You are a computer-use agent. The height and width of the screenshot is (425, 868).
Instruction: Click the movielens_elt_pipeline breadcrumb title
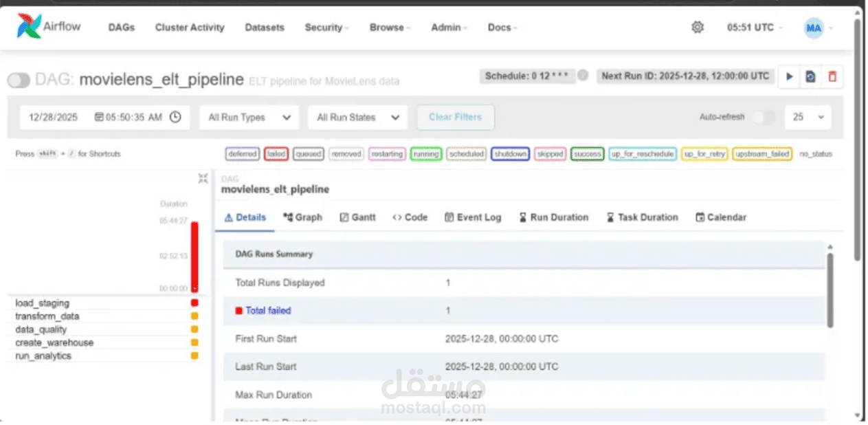[x=275, y=189]
